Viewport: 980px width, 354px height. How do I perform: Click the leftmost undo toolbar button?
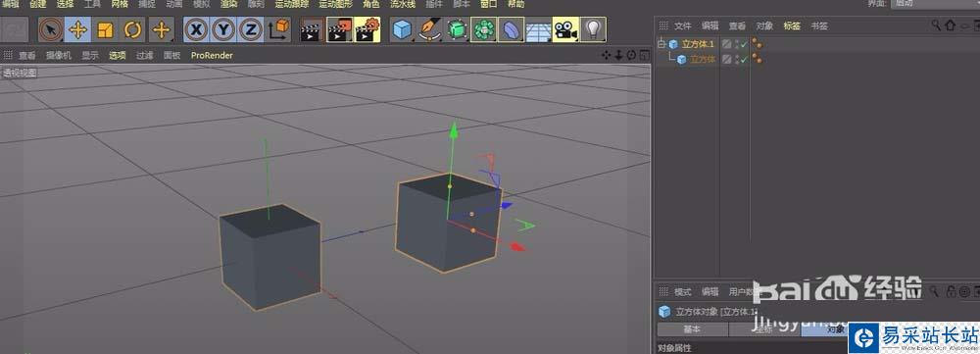pyautogui.click(x=15, y=29)
